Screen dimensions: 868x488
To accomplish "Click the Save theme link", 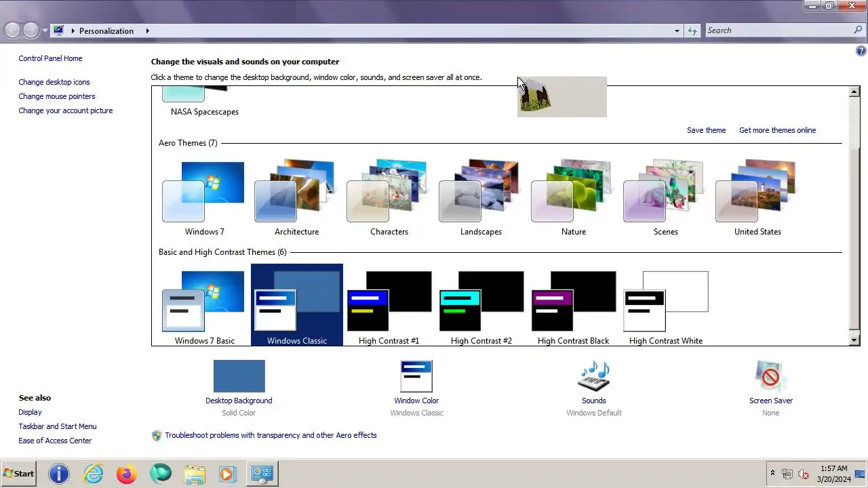I will (x=706, y=130).
